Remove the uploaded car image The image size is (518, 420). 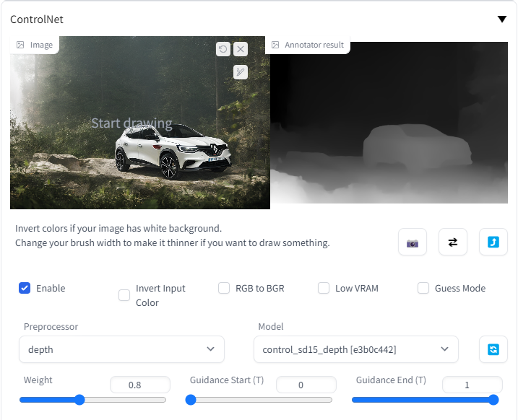tap(241, 49)
